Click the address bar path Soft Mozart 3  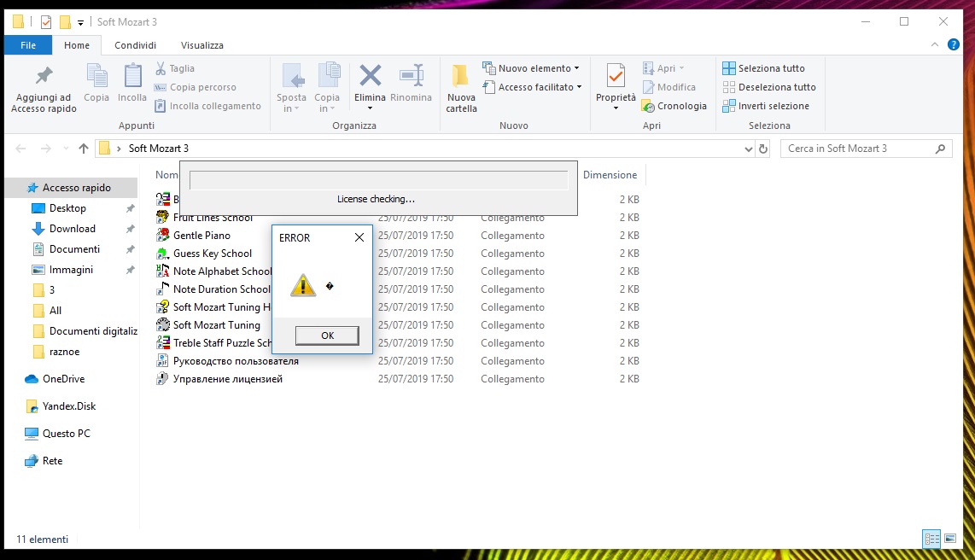[159, 149]
